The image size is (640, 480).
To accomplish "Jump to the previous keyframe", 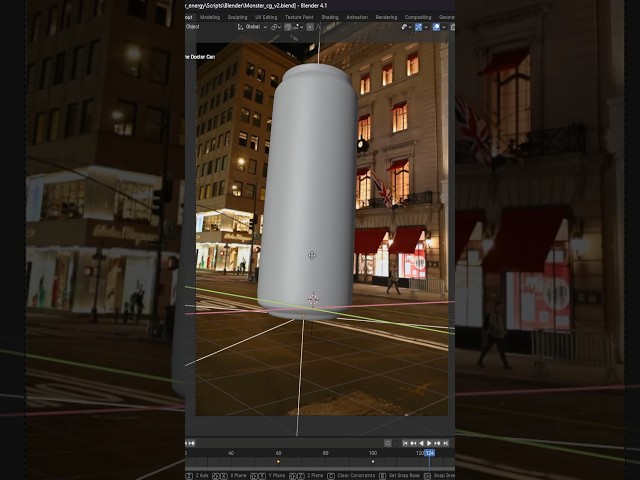I will (413, 443).
